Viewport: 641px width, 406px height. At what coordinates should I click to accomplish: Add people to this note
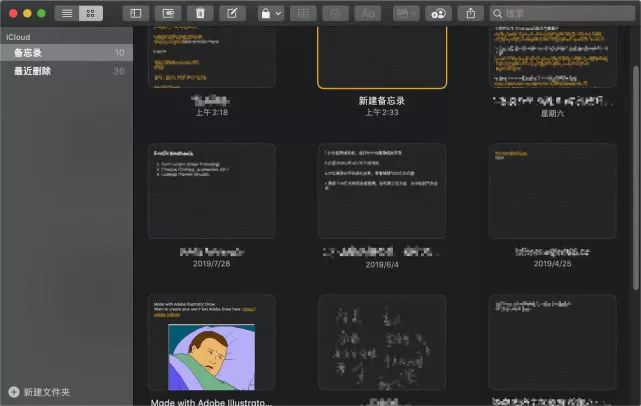tap(438, 13)
